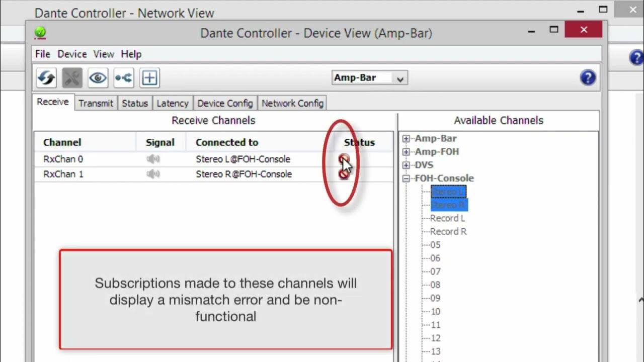Select Amp-FOH in Available Channels
The height and width of the screenshot is (362, 644).
pyautogui.click(x=437, y=151)
